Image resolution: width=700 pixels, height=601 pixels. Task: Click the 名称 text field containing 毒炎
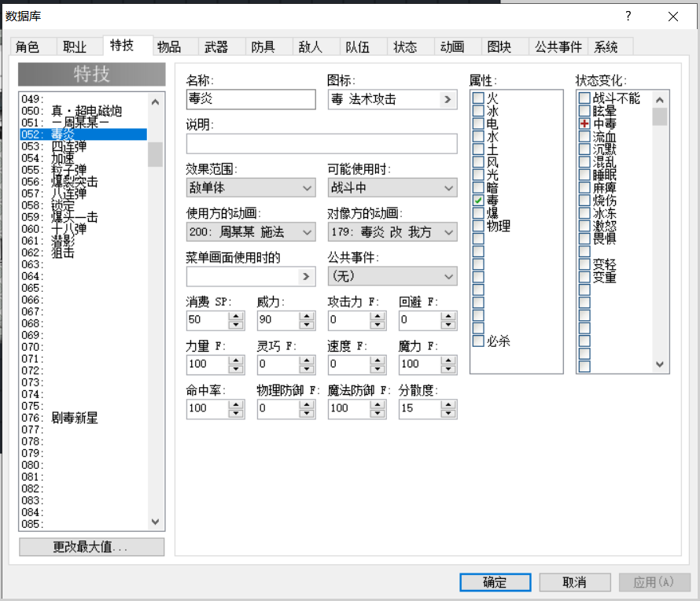point(251,99)
